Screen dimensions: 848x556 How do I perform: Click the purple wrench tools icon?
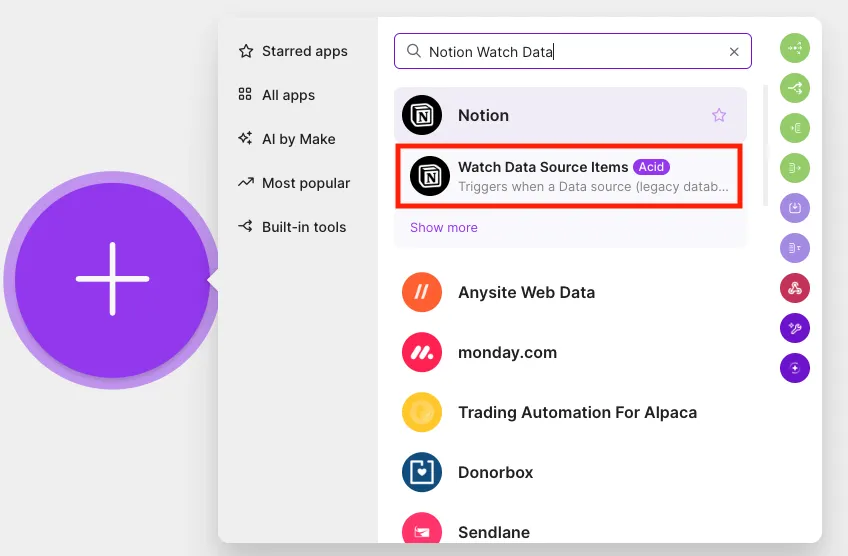pyautogui.click(x=795, y=328)
